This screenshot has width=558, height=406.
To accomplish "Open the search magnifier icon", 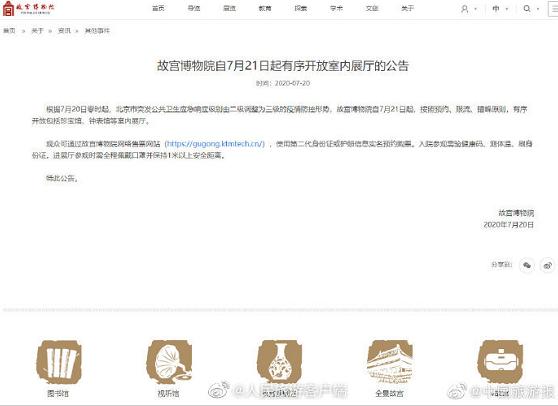I will (x=527, y=9).
